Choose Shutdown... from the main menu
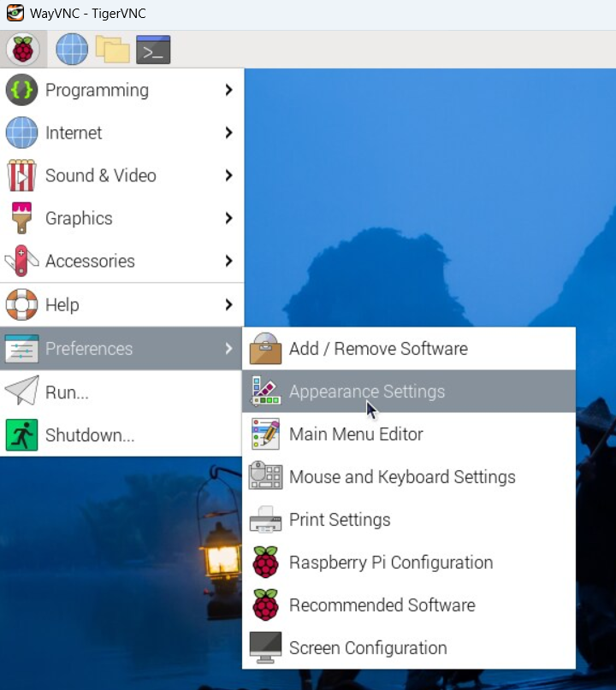This screenshot has height=690, width=616. click(122, 434)
